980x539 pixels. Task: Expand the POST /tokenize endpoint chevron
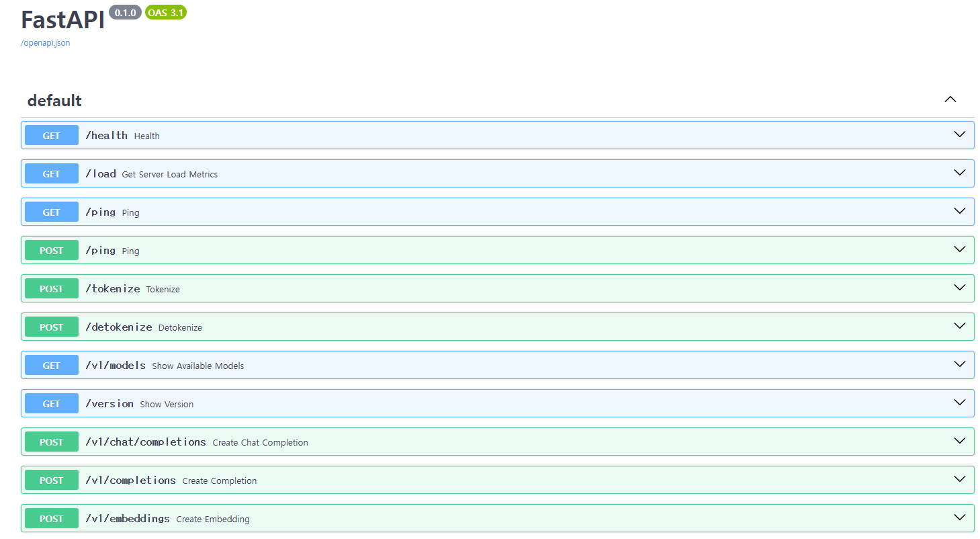960,288
